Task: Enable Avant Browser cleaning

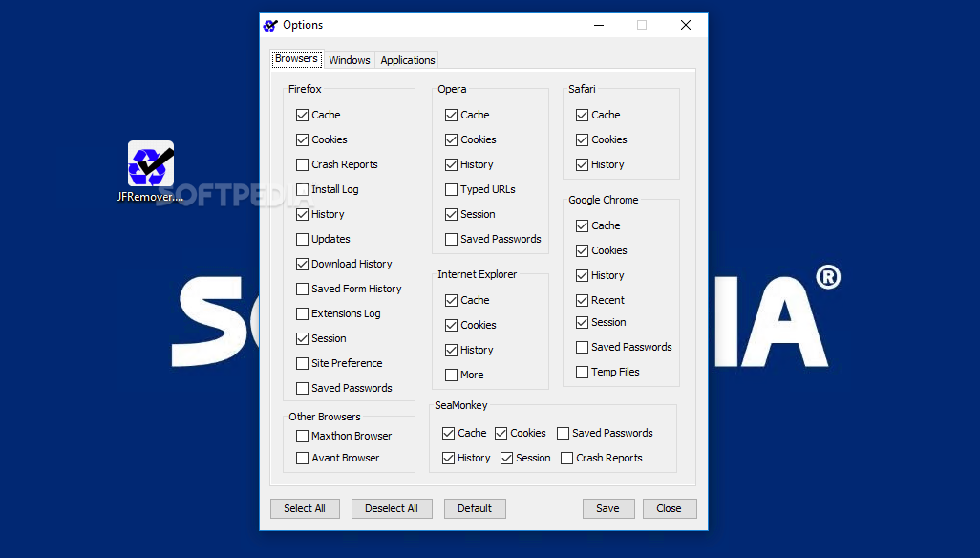Action: click(x=302, y=458)
